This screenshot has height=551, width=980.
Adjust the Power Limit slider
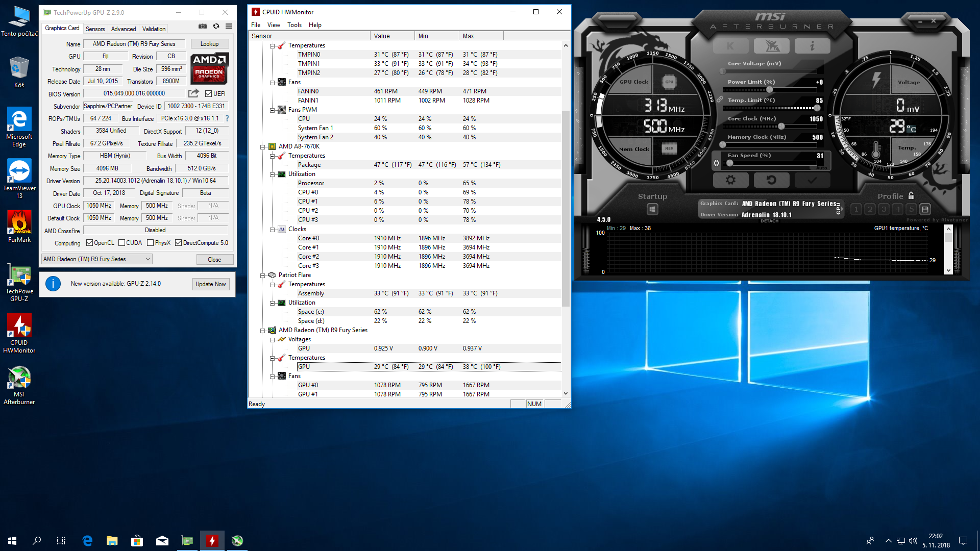[770, 90]
